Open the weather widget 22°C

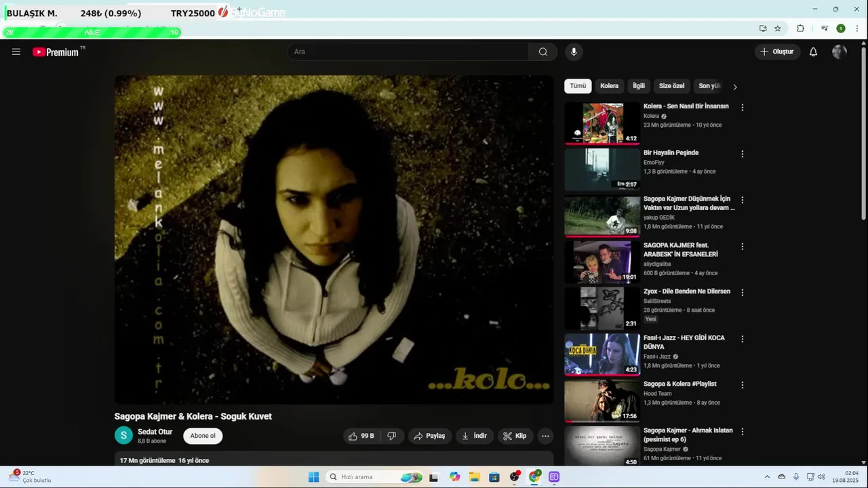[31, 476]
